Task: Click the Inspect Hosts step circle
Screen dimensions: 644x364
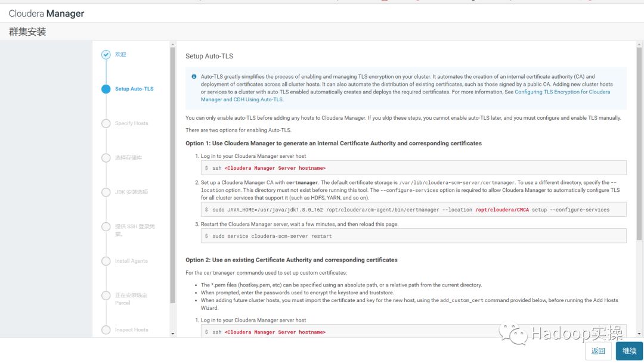Action: pos(106,330)
